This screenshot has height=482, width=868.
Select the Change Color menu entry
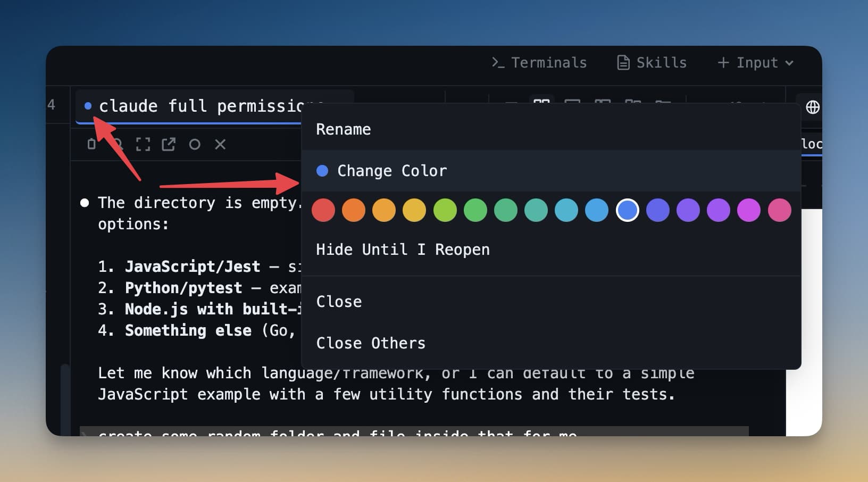(551, 171)
